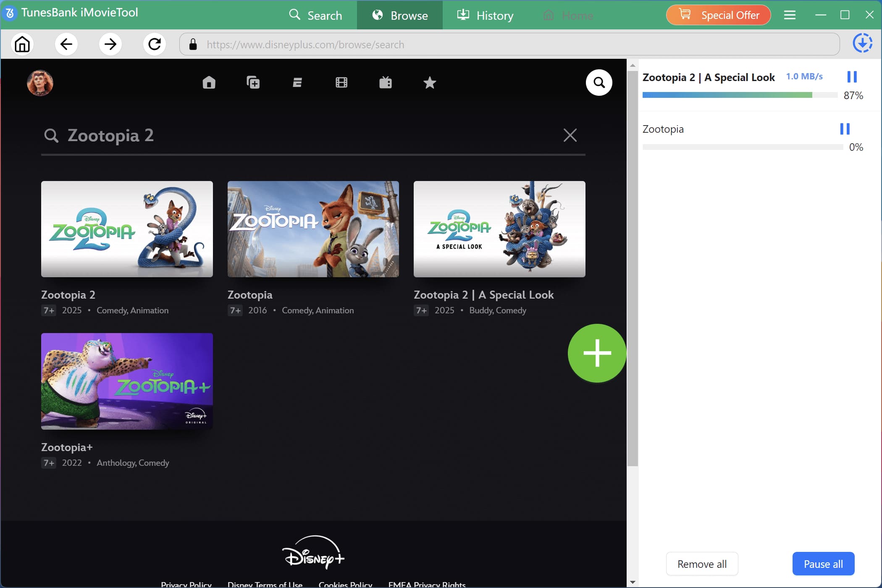Open the Disney+ search magnifier icon
Viewport: 882px width, 588px height.
599,83
